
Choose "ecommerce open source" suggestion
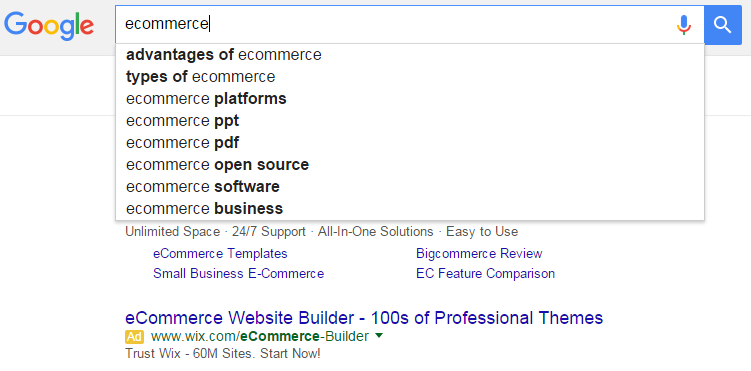coord(410,165)
